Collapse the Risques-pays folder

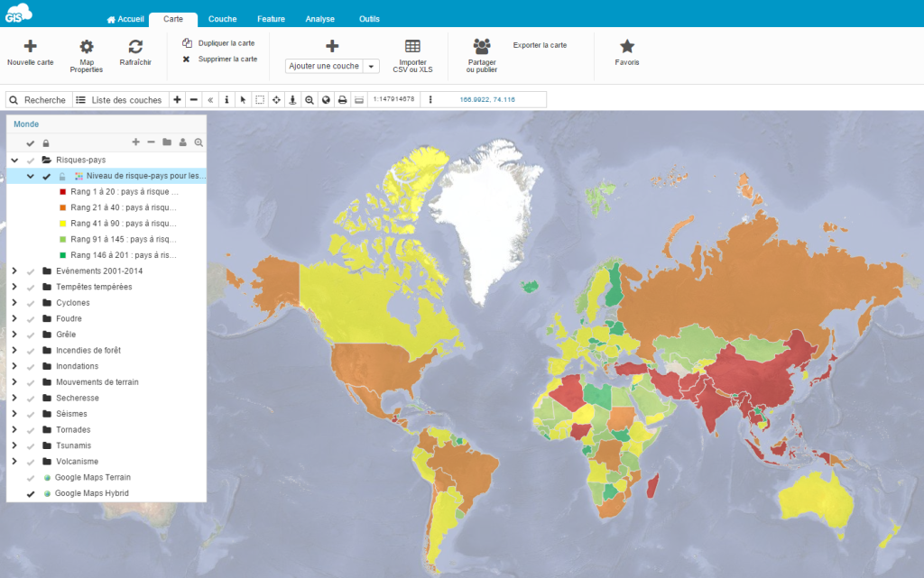click(x=14, y=160)
